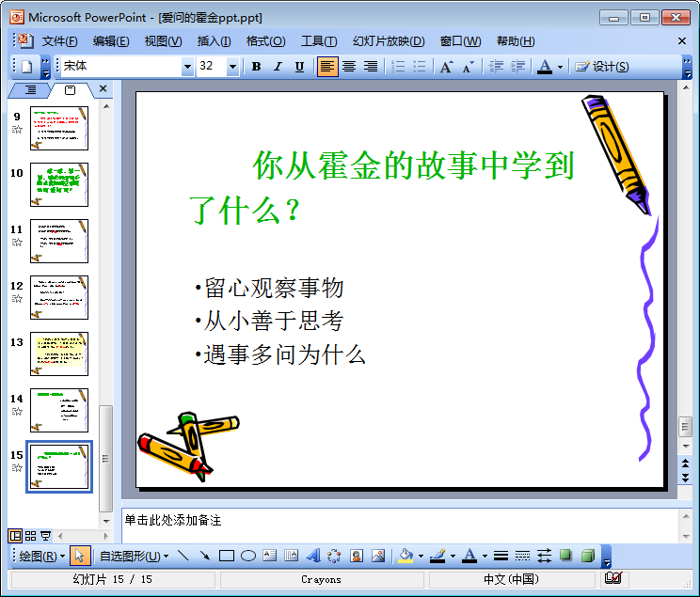The width and height of the screenshot is (700, 597).
Task: Click Decrease Indent icon
Action: 496,67
